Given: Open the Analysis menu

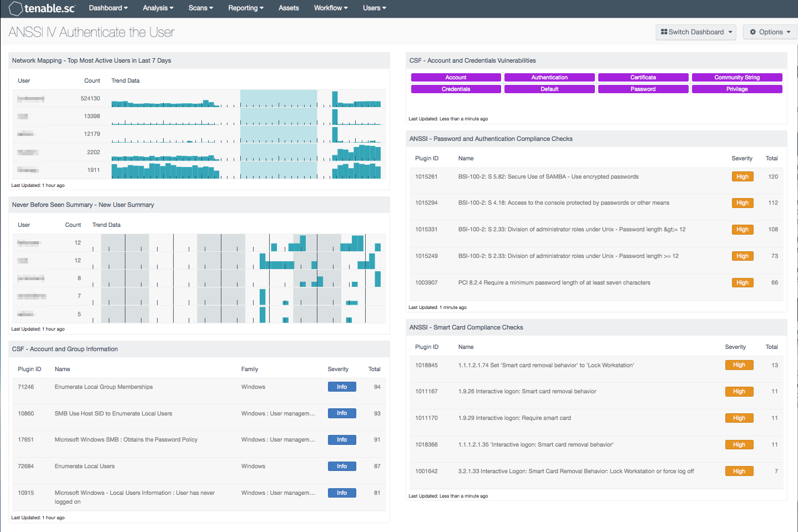Looking at the screenshot, I should (158, 8).
